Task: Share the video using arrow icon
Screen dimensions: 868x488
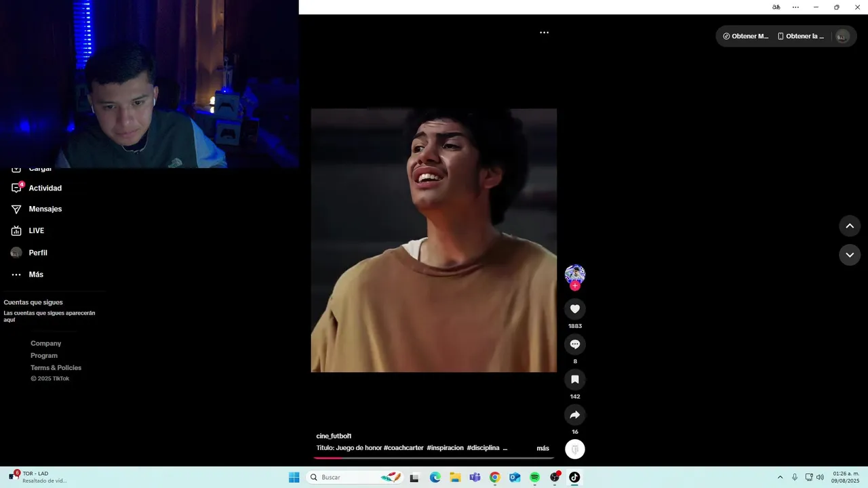Action: pyautogui.click(x=575, y=415)
